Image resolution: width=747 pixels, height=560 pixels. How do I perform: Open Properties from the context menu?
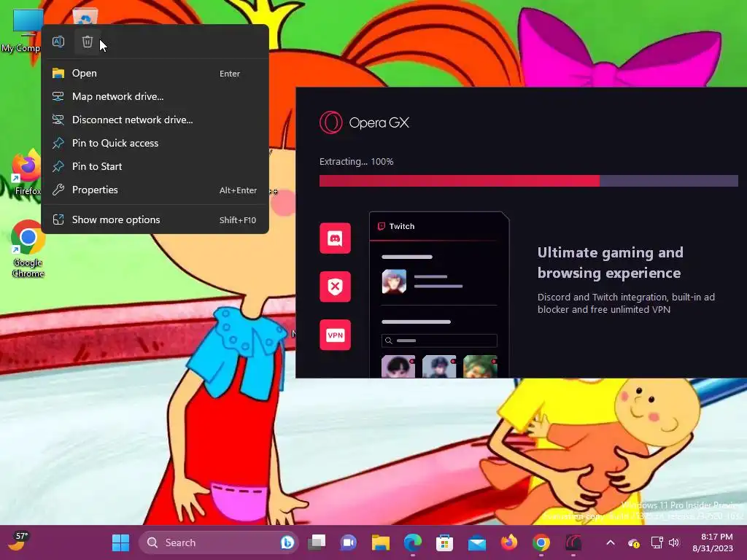pos(155,190)
